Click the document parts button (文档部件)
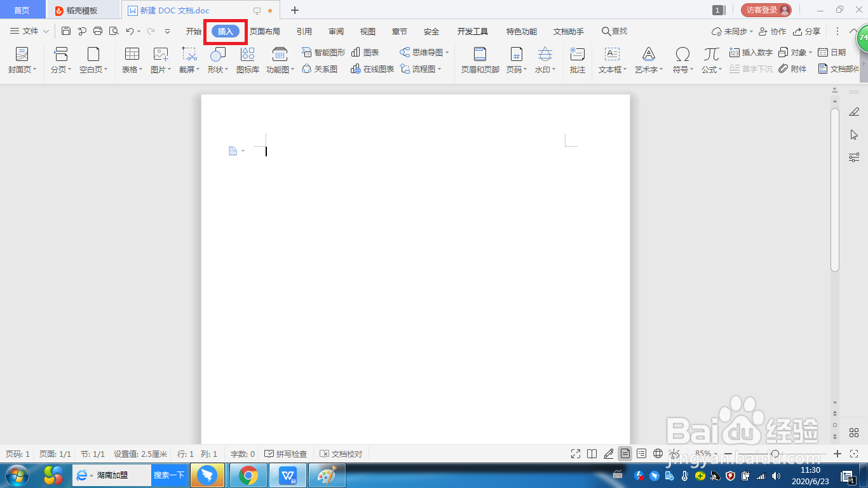Screen dimensions: 868x488 [x=839, y=69]
